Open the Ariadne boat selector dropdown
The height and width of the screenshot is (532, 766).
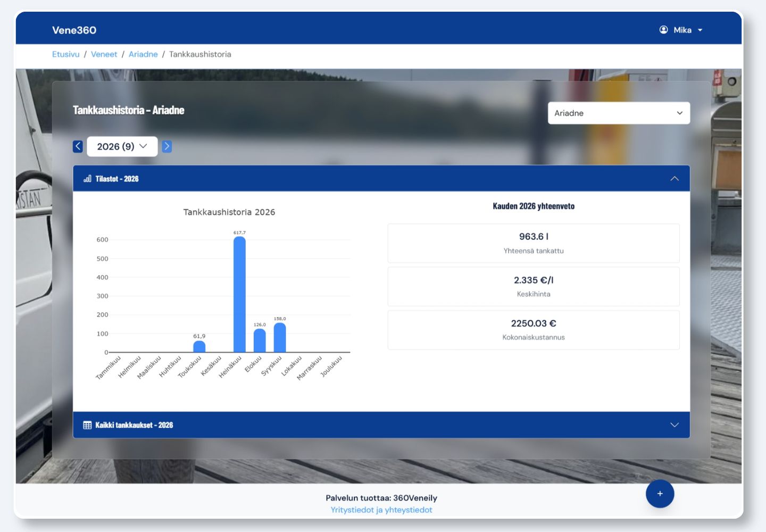click(619, 113)
